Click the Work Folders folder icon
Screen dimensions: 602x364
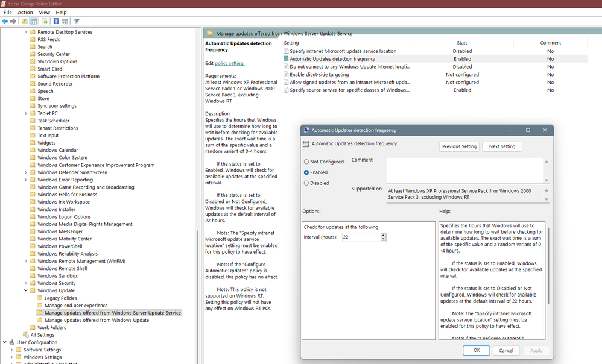pyautogui.click(x=33, y=328)
